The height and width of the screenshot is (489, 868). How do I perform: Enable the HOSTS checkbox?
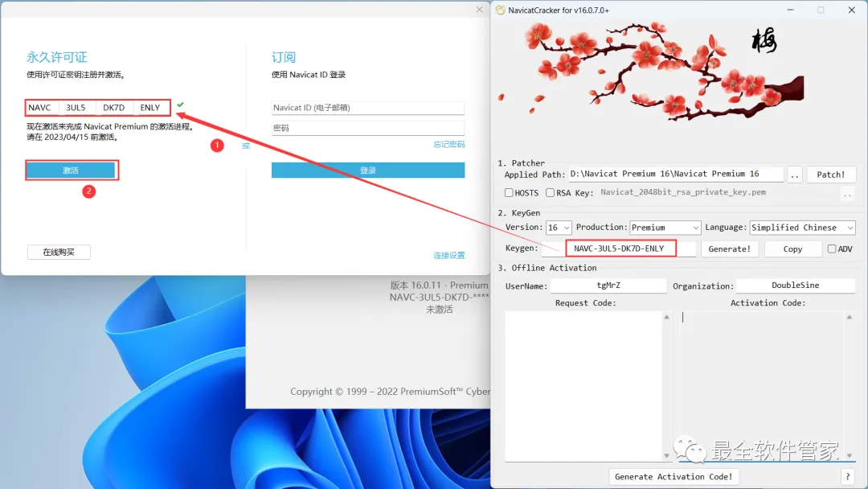click(x=509, y=193)
